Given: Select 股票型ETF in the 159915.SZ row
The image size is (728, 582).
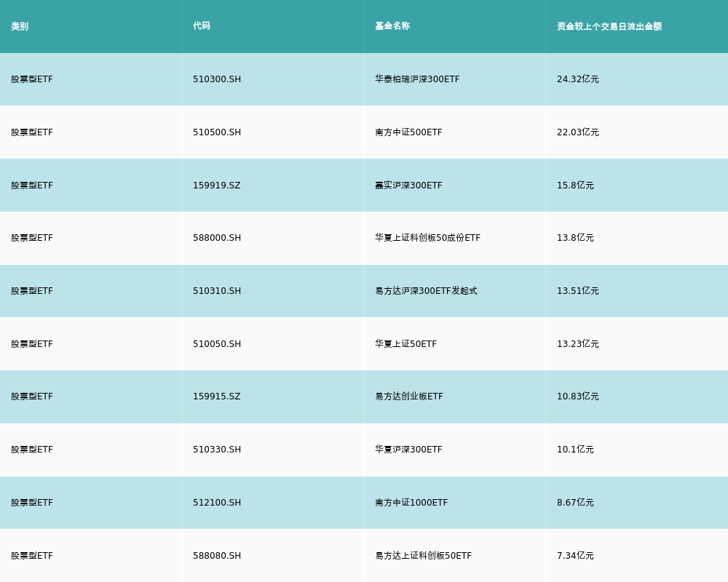Looking at the screenshot, I should tap(32, 396).
